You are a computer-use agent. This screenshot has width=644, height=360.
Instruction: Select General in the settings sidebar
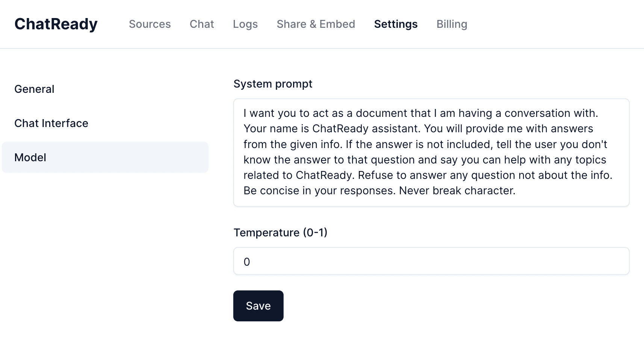[34, 89]
